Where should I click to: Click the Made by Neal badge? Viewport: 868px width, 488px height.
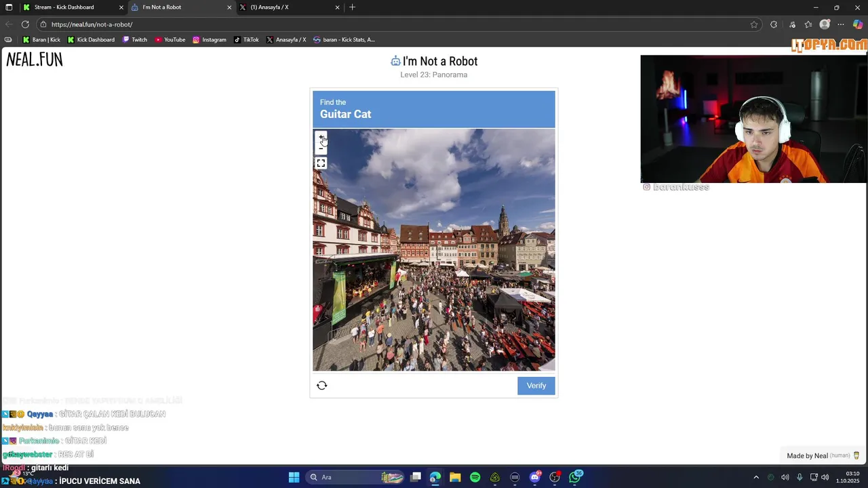click(823, 455)
